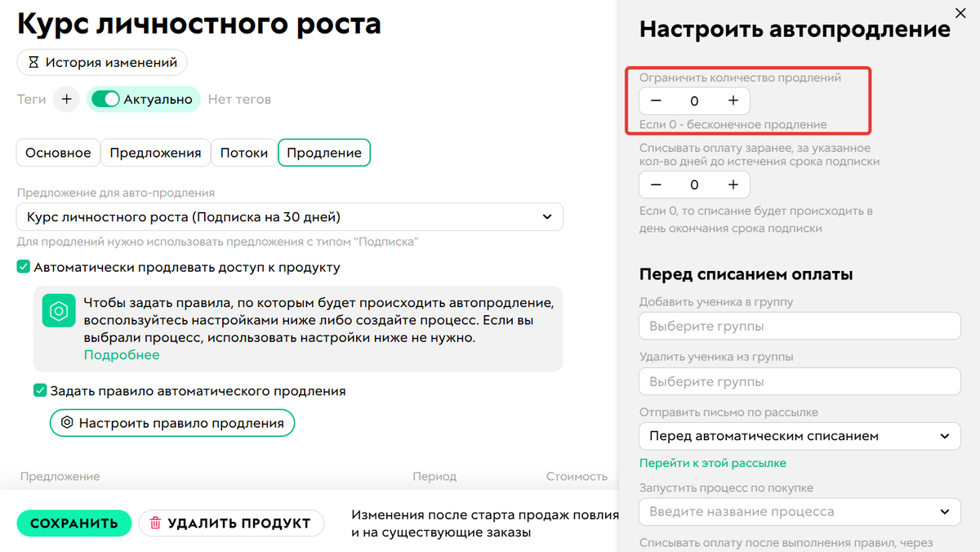The width and height of the screenshot is (980, 552).
Task: Uncheck Автоматически продлевать доступ к продукту
Action: (x=24, y=267)
